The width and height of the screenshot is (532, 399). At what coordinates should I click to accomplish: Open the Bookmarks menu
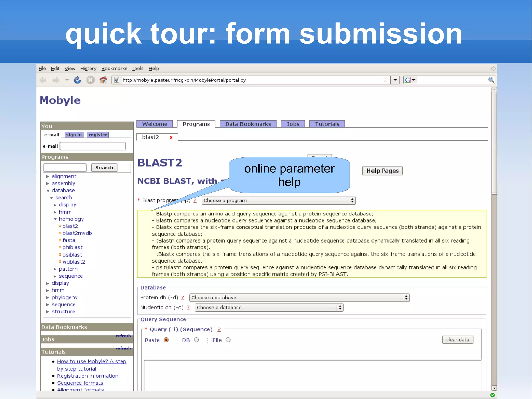114,68
